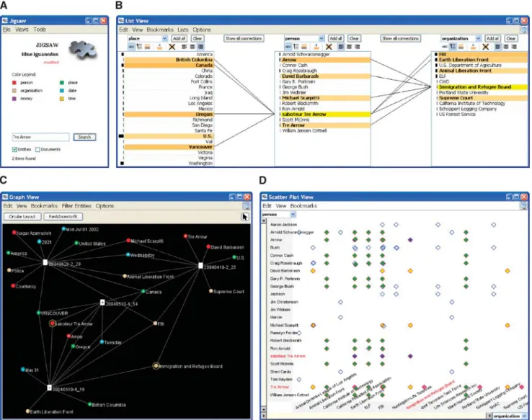532x420 pixels.
Task: Click the purple money color legend swatch
Action: pos(14,99)
